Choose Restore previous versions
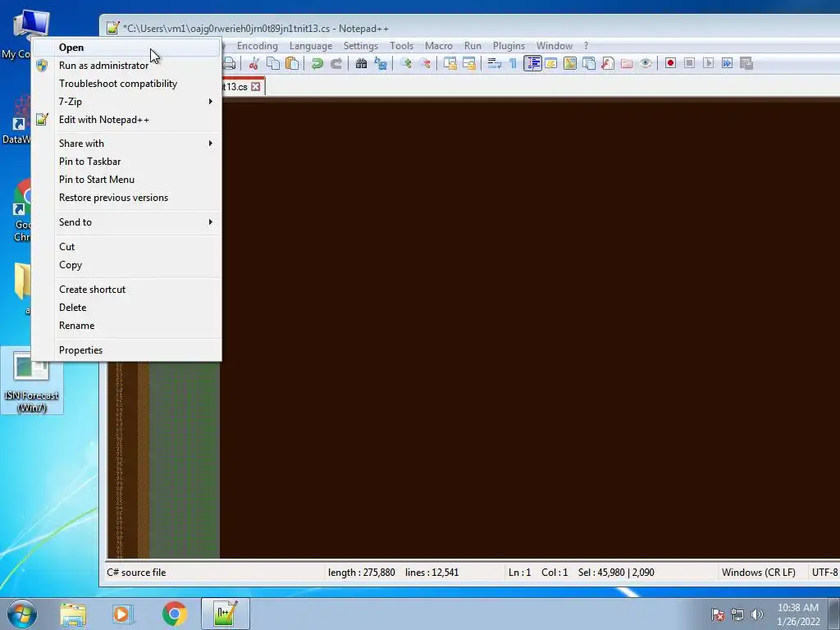 pos(126,198)
